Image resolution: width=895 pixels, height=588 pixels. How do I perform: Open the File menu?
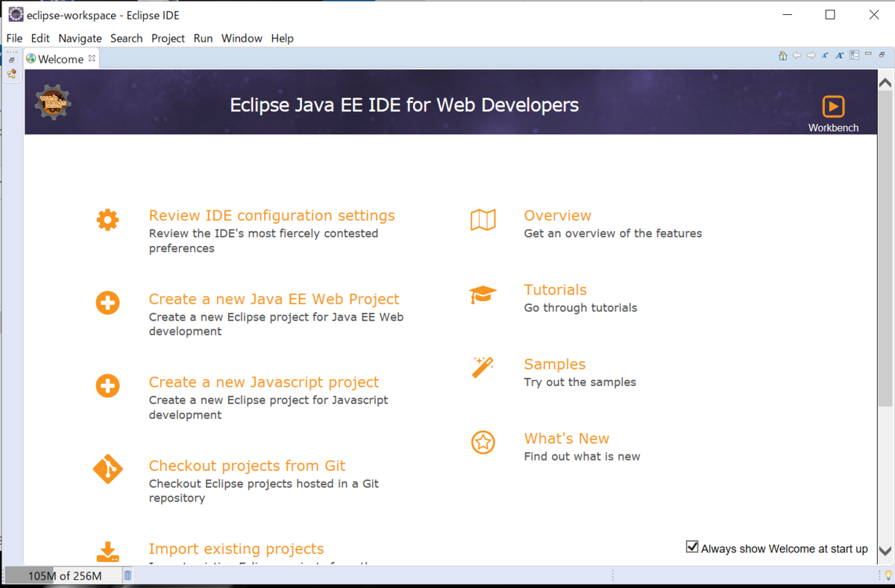pyautogui.click(x=14, y=38)
